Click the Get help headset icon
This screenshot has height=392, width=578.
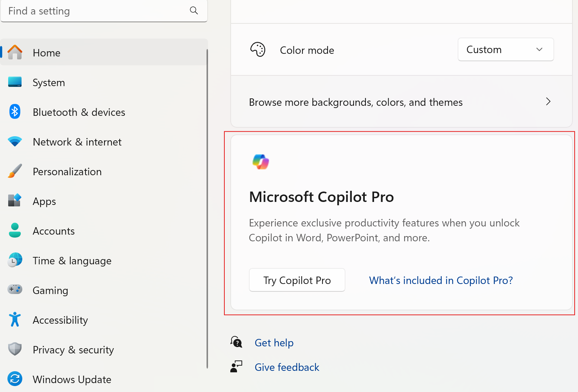(x=236, y=342)
